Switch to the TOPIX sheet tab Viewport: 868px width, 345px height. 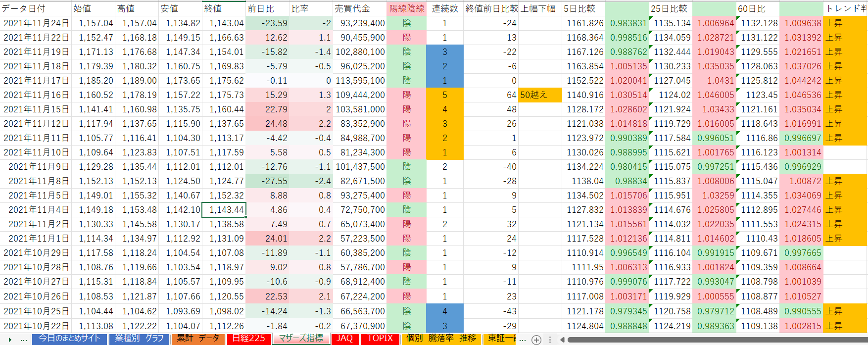point(380,339)
